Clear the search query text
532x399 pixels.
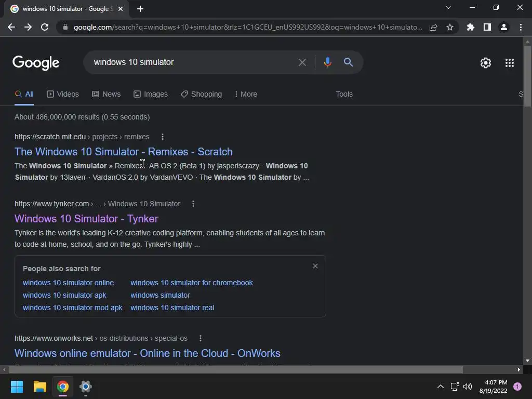point(302,62)
